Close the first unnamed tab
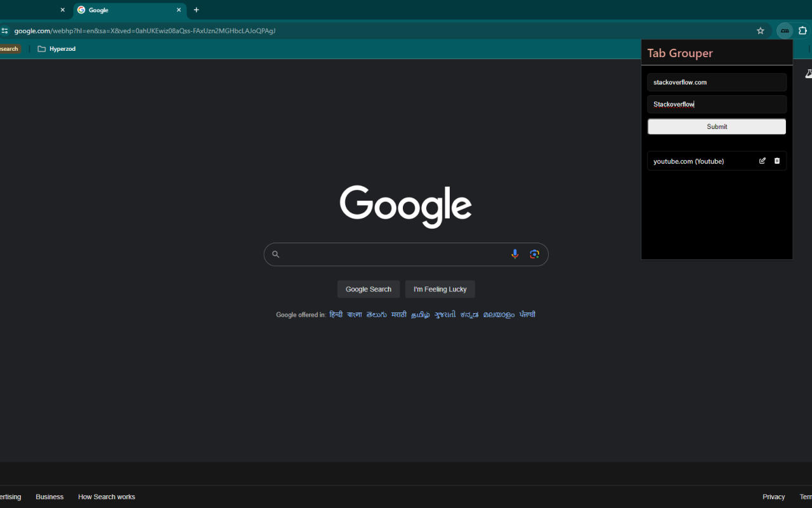Image resolution: width=812 pixels, height=508 pixels. point(62,10)
